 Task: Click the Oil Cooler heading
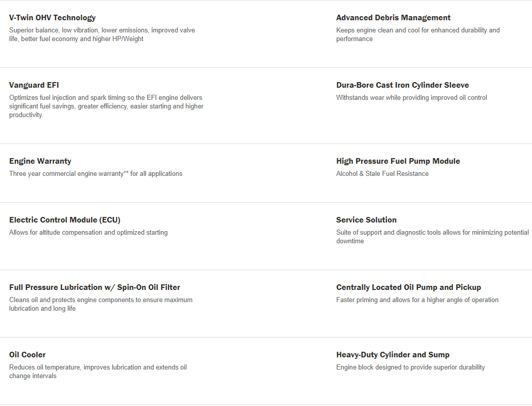(x=27, y=355)
